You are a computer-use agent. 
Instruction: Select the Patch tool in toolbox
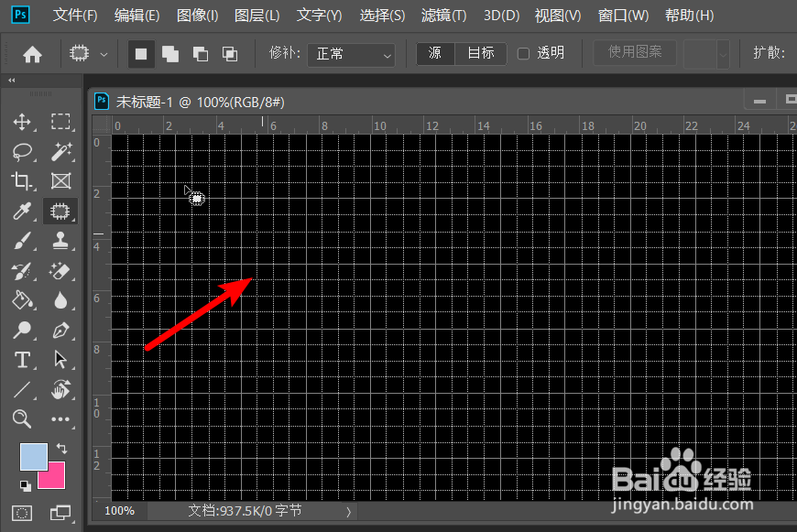click(60, 211)
